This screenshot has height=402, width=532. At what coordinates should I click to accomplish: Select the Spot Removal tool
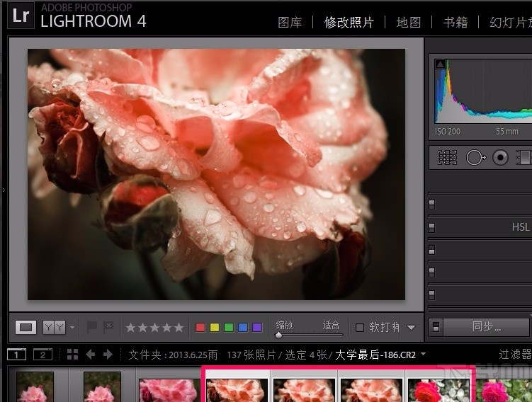pos(475,158)
